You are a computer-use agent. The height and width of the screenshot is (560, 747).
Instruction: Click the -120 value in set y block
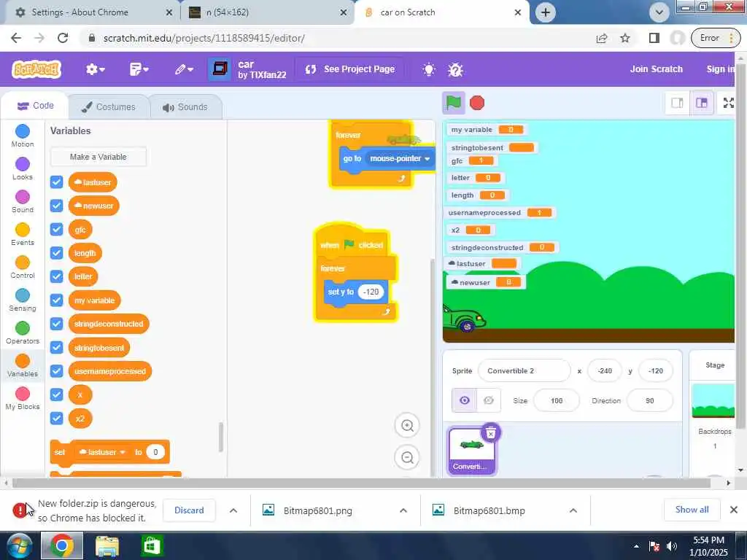point(371,292)
